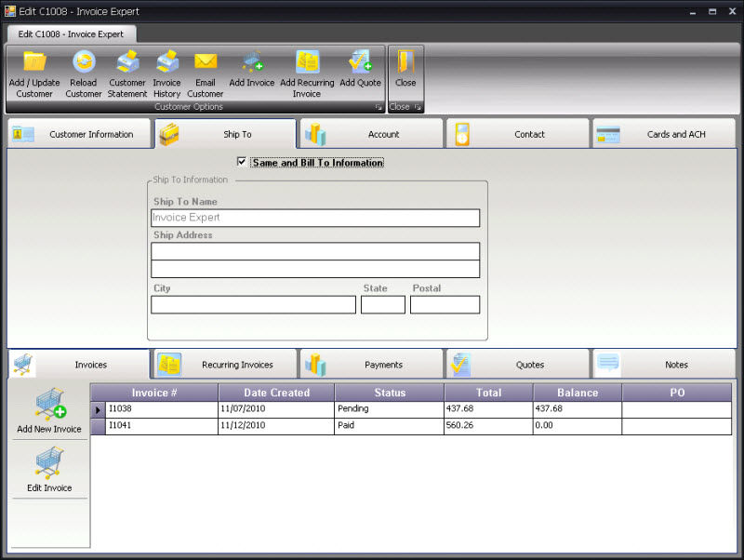Image resolution: width=744 pixels, height=560 pixels.
Task: Click the Pending status cell
Action: click(x=390, y=409)
